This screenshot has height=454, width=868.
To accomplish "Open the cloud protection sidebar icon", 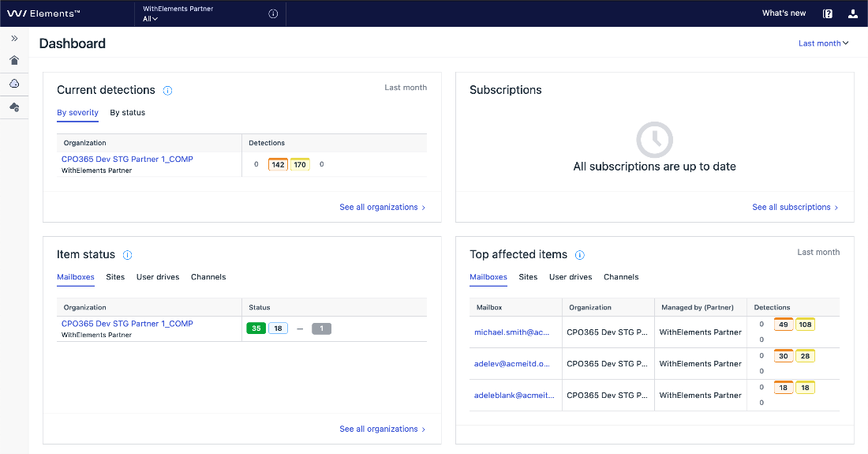I will coord(14,84).
